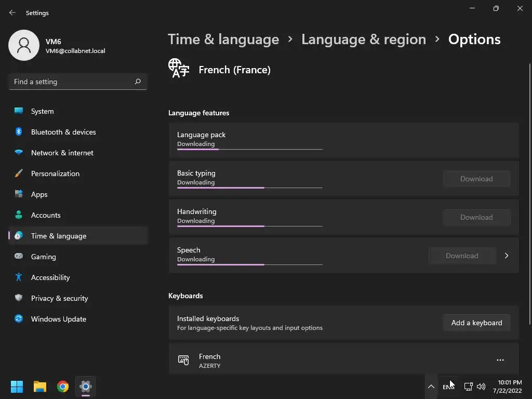Click the volume icon in system tray

click(x=481, y=387)
